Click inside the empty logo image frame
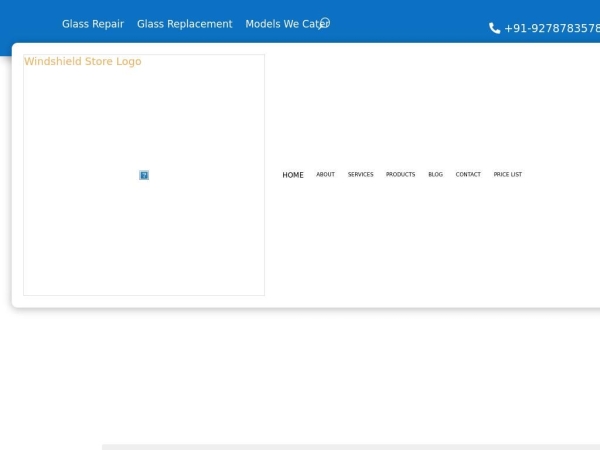The width and height of the screenshot is (600, 450). pos(144,240)
